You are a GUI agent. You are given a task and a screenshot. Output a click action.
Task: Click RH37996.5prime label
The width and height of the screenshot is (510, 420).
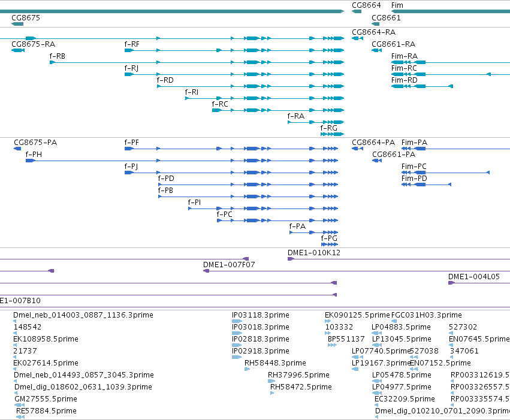pyautogui.click(x=298, y=375)
